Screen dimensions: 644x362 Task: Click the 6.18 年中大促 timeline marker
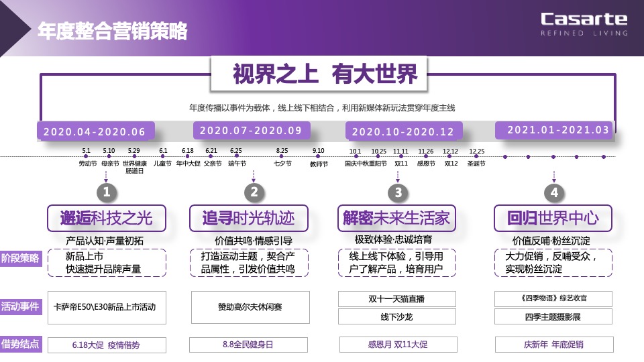[x=188, y=157]
